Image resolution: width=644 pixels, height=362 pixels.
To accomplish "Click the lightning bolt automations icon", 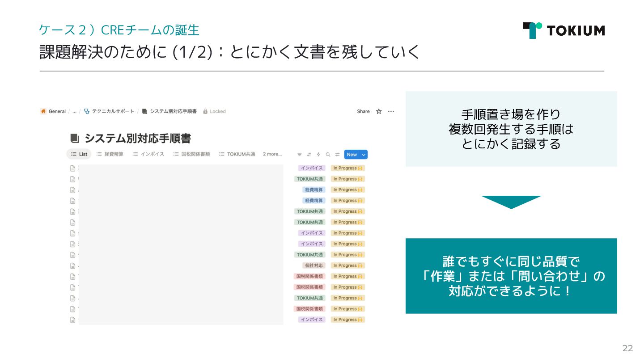I will tap(318, 155).
